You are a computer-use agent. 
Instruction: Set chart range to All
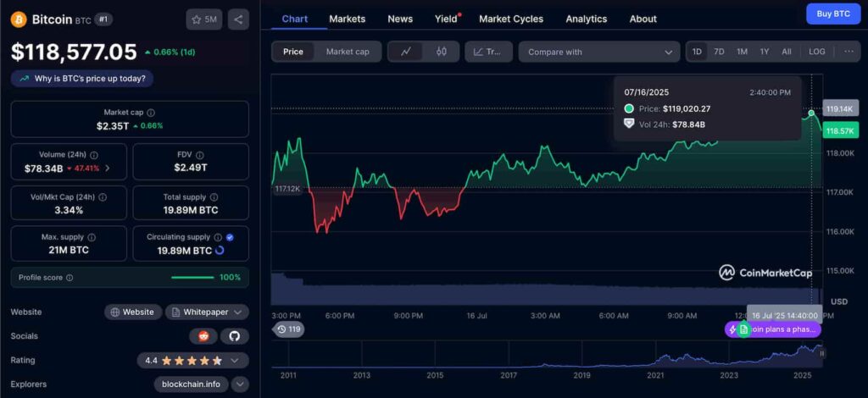point(787,52)
